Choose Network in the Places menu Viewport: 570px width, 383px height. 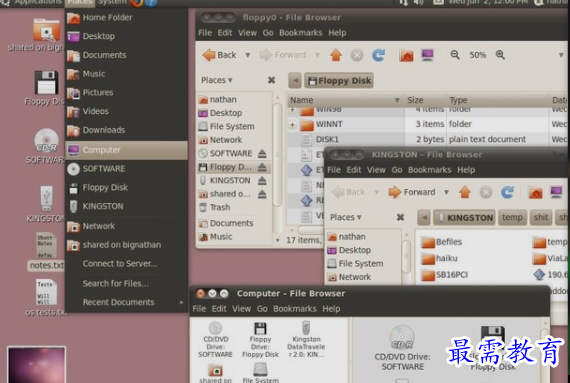point(126,226)
